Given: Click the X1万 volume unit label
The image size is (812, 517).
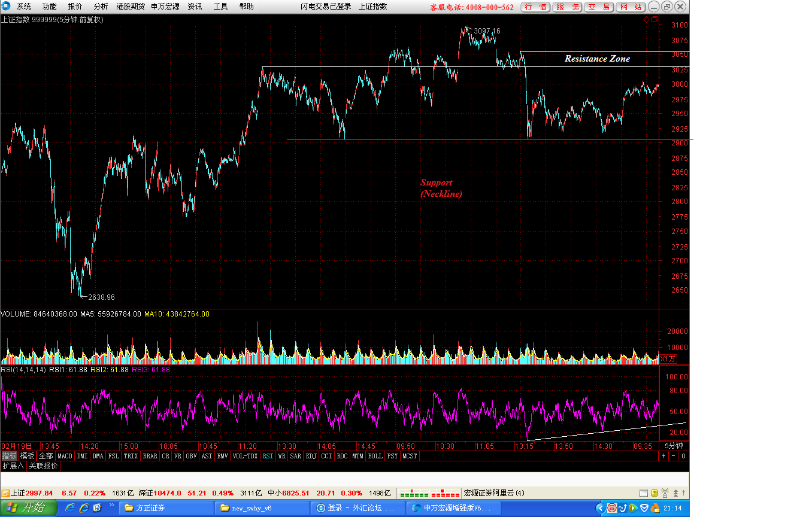Looking at the screenshot, I should coord(668,358).
